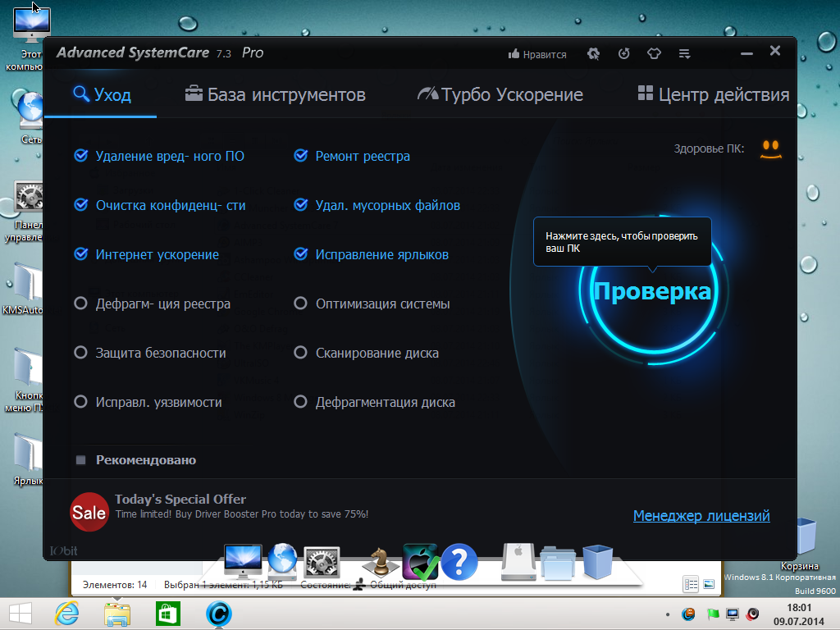The image size is (840, 630).
Task: Open Этот компьютер desktop icon
Action: (x=30, y=39)
